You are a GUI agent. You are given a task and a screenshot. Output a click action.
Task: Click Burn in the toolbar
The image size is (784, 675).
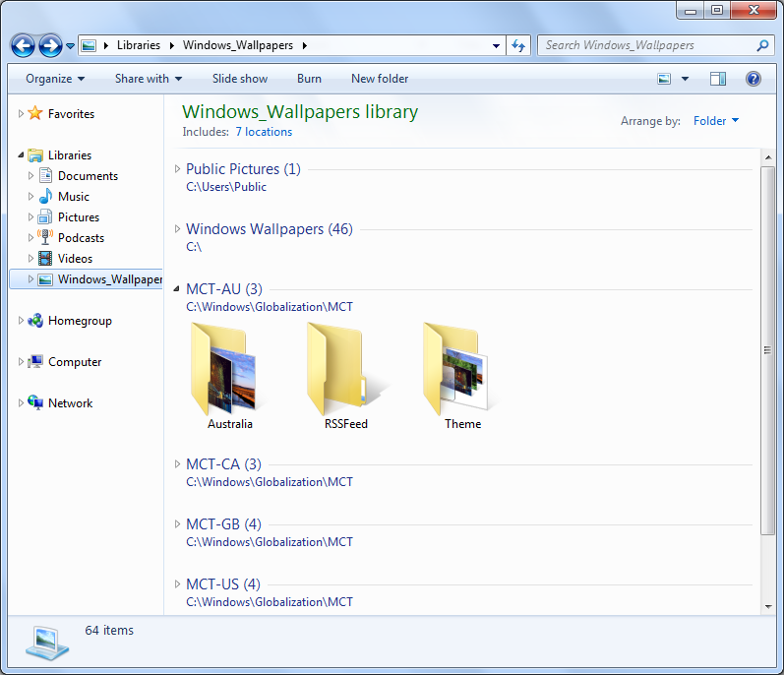pos(309,79)
